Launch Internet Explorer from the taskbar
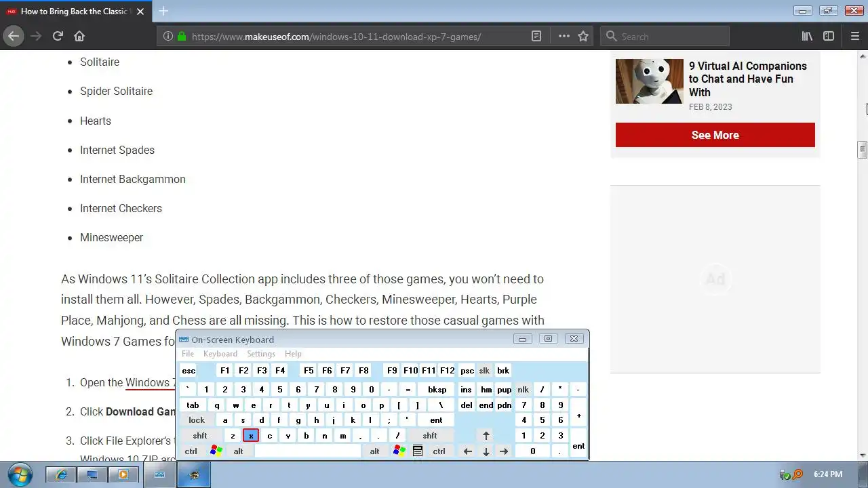The image size is (868, 488). click(62, 474)
